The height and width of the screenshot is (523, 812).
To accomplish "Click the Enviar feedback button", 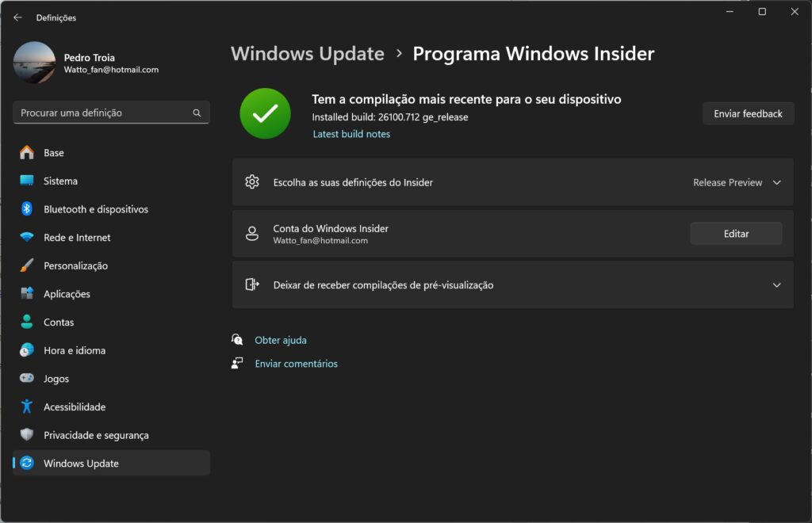I will pyautogui.click(x=748, y=113).
